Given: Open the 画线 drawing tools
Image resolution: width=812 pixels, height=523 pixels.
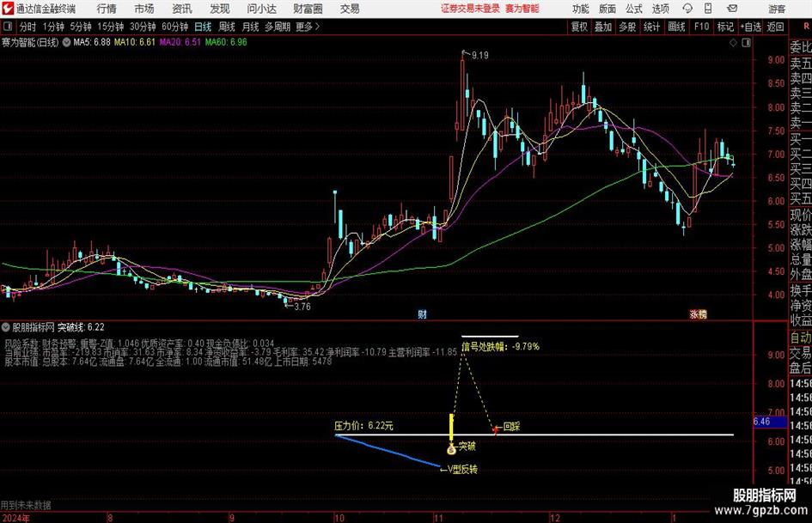Looking at the screenshot, I should (x=676, y=27).
